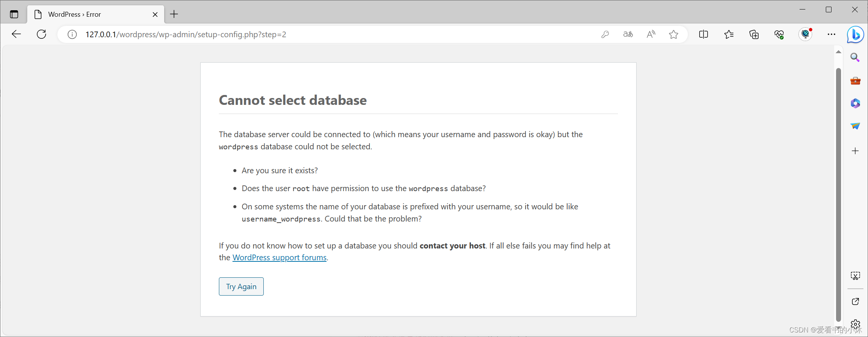Open sidebar Search icon
Screen dimensions: 868x337
point(855,58)
